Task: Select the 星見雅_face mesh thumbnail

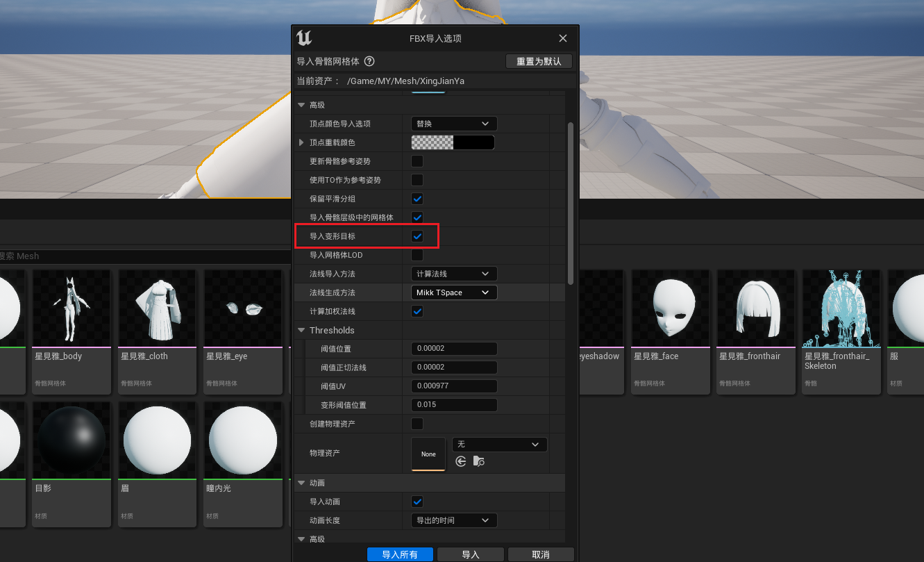Action: [x=673, y=308]
